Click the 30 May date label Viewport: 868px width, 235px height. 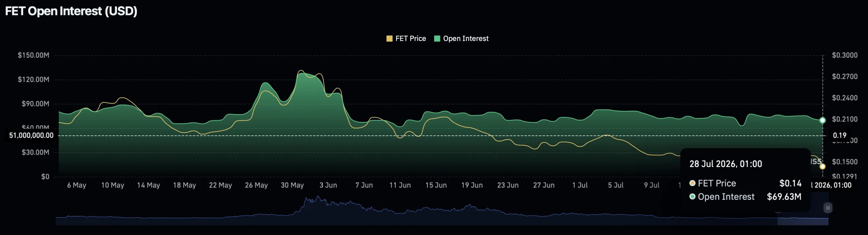[x=292, y=185]
